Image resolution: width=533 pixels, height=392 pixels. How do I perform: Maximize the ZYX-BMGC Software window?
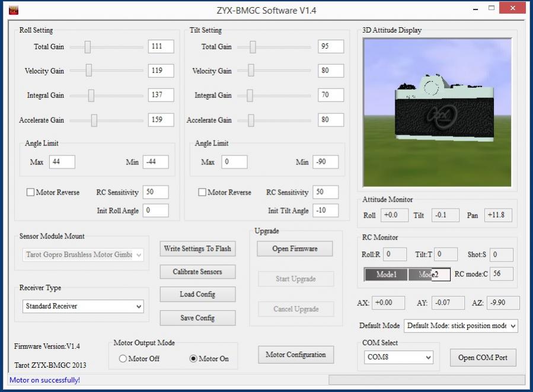(491, 8)
